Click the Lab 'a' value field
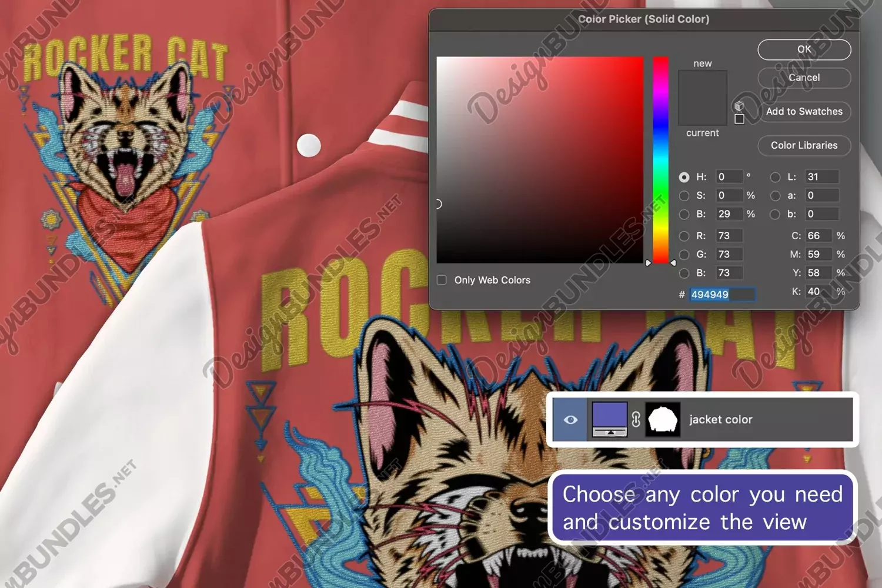The width and height of the screenshot is (882, 588). (822, 196)
